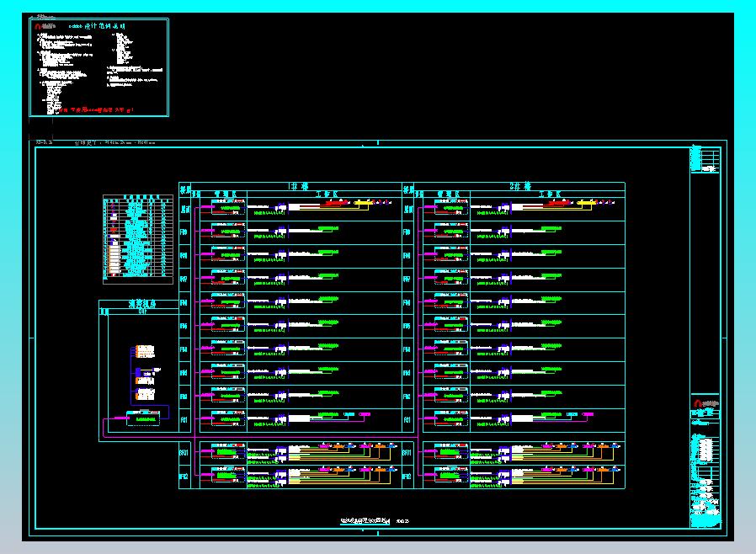Select the green-labelled cabinet in 消控机房
This screenshot has width=756, height=554.
click(x=143, y=418)
